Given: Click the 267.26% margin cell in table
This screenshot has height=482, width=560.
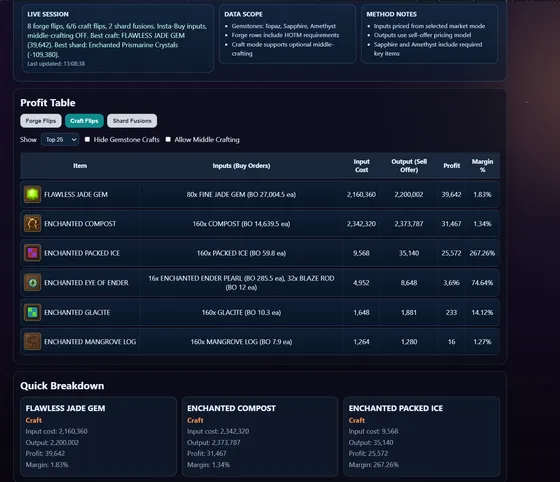Looking at the screenshot, I should (482, 253).
